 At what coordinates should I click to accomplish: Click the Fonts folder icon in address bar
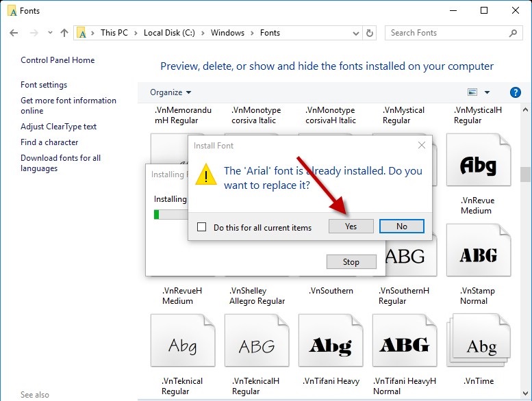[81, 33]
